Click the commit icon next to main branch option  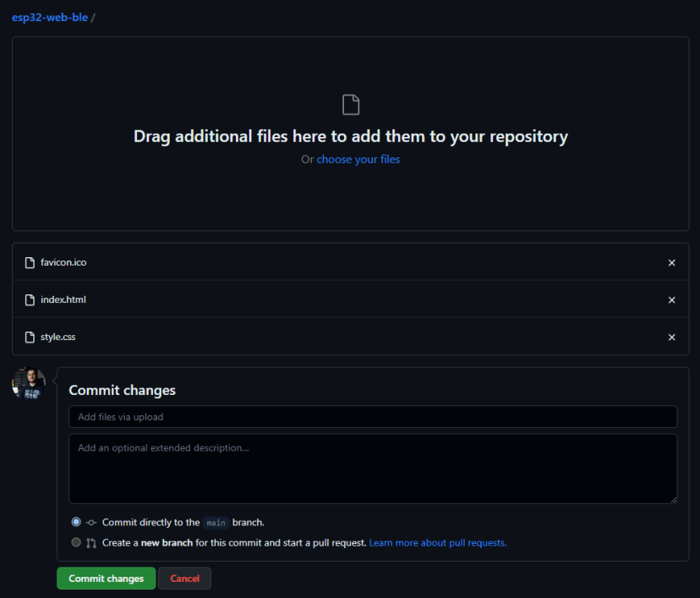[x=90, y=522]
